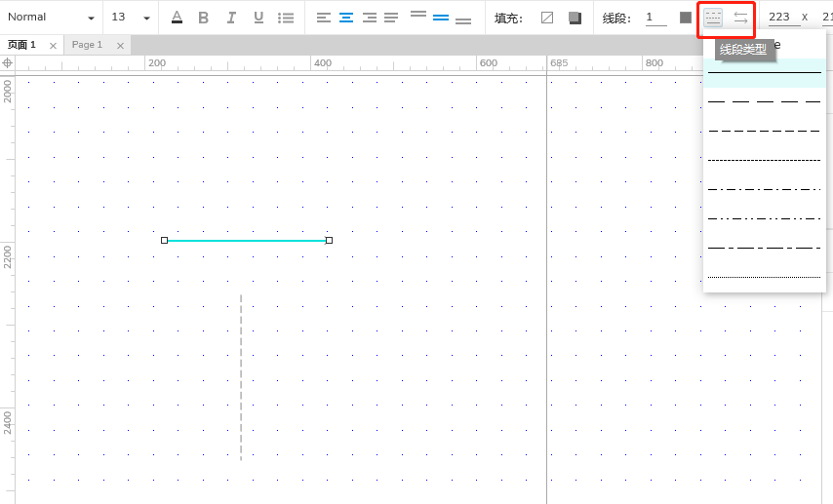Open the line type dropdown button

point(713,19)
